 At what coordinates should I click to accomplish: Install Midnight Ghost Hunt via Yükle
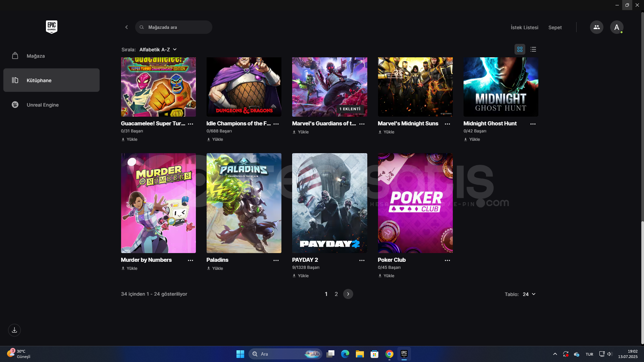[472, 139]
